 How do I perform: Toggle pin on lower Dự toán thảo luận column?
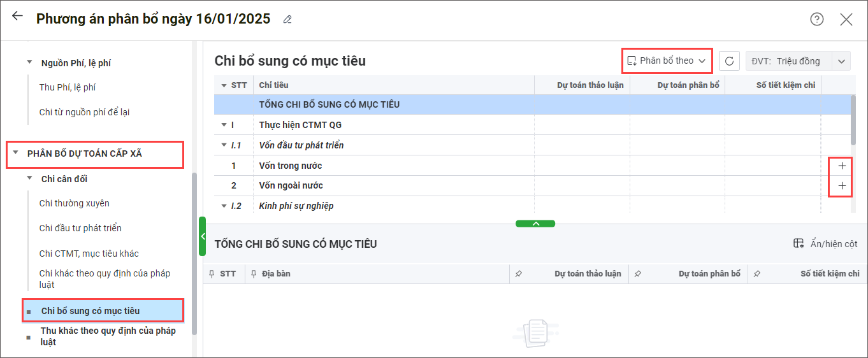coord(518,274)
